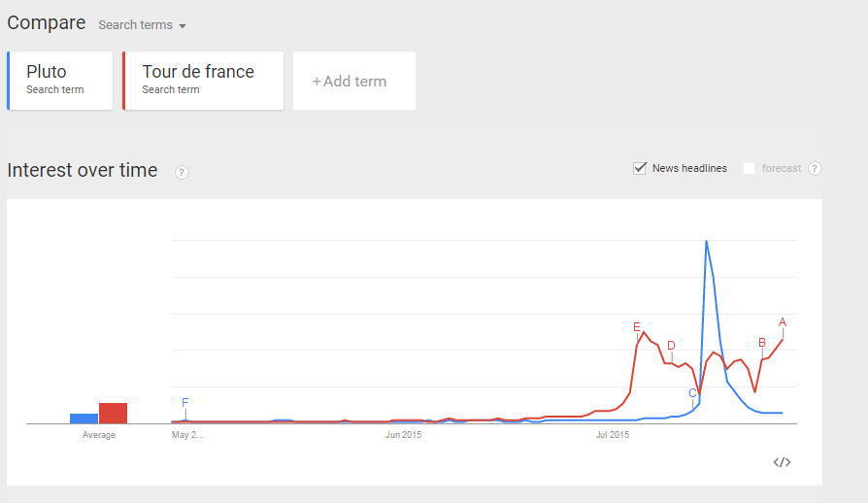The height and width of the screenshot is (503, 868).
Task: Click the Jul 2015 axis label
Action: 613,435
